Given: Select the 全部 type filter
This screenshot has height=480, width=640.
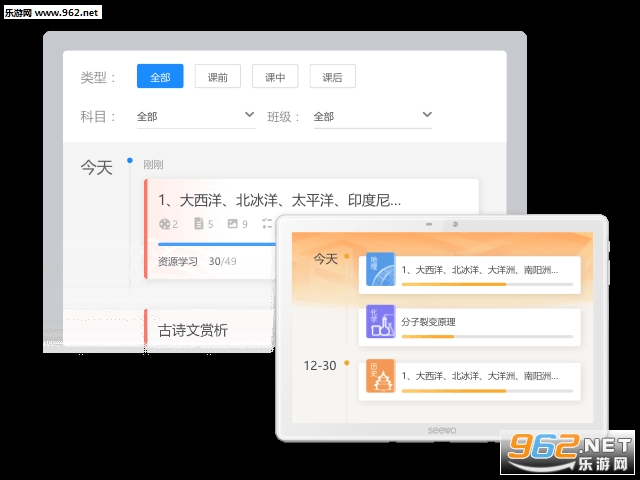Looking at the screenshot, I should click(160, 76).
